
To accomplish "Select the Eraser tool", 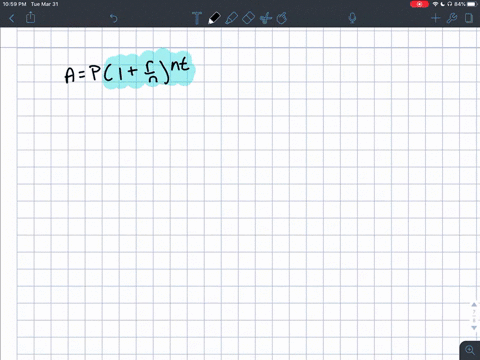I will click(248, 18).
